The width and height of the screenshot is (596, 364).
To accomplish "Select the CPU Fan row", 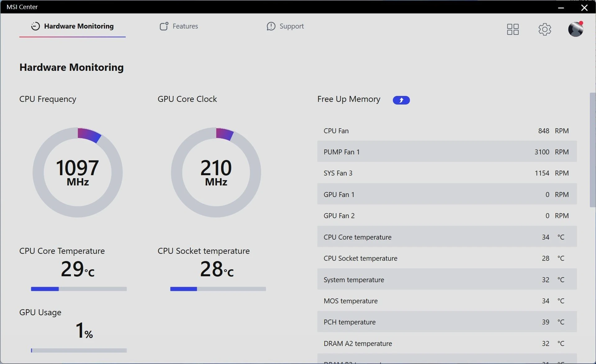I will 447,131.
